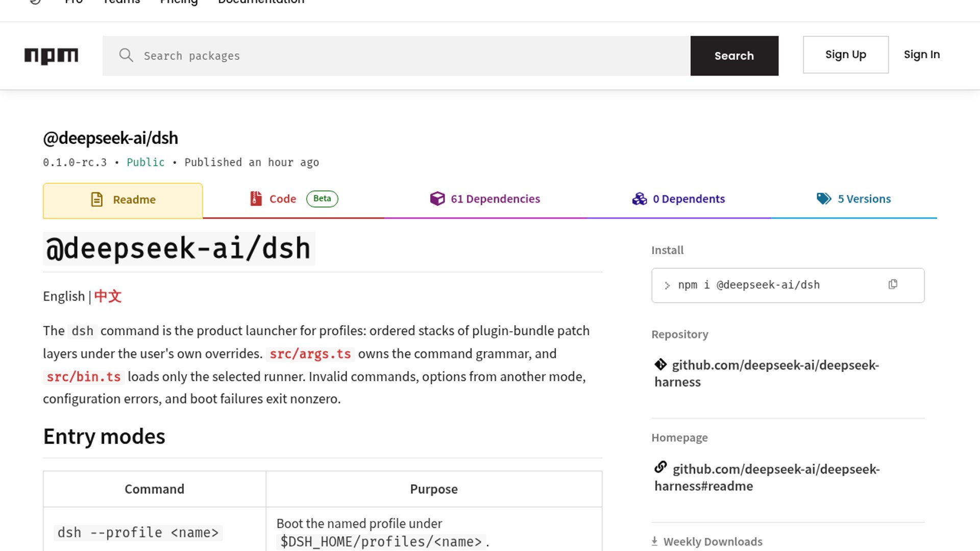Click the Install section label

pos(667,250)
